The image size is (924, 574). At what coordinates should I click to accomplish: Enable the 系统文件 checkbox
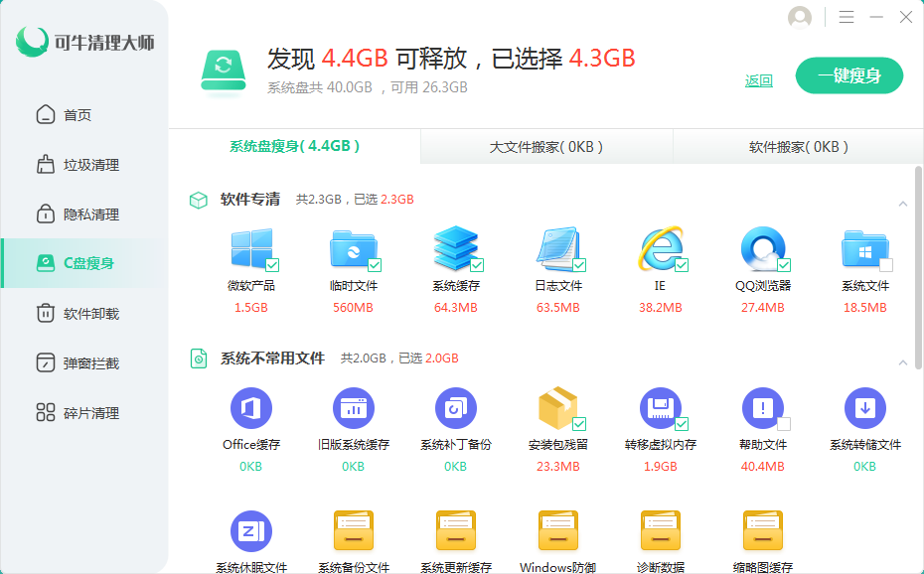(x=886, y=265)
